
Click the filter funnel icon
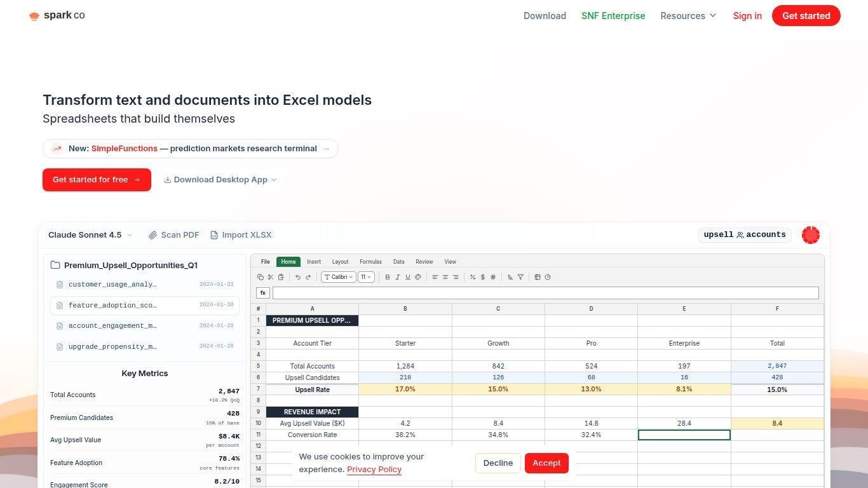tap(520, 277)
